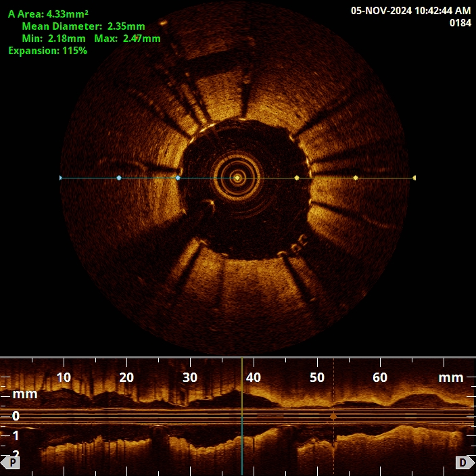Select the middle blue diamond handle on the measurement line

click(x=119, y=178)
